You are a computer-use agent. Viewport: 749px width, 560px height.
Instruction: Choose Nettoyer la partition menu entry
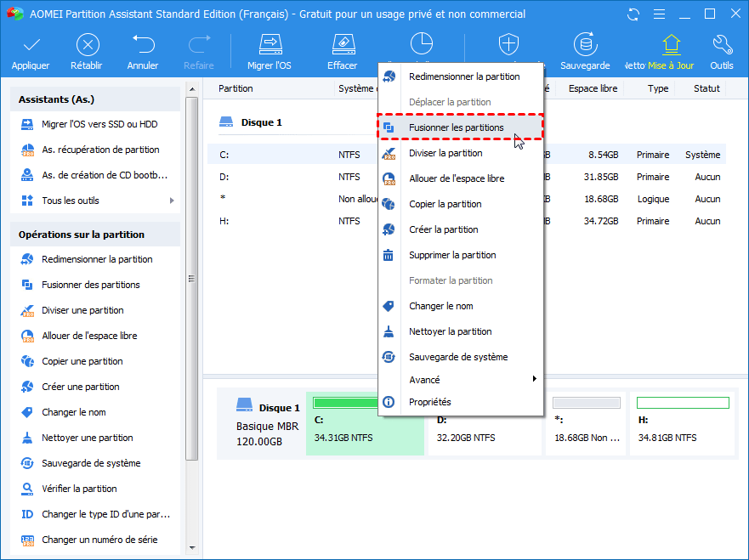pos(461,331)
